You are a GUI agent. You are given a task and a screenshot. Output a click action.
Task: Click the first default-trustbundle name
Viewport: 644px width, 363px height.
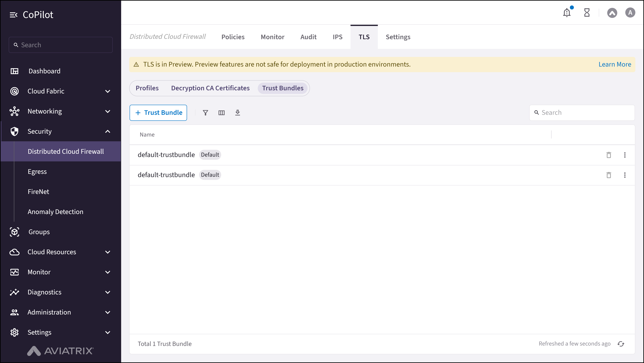click(166, 155)
